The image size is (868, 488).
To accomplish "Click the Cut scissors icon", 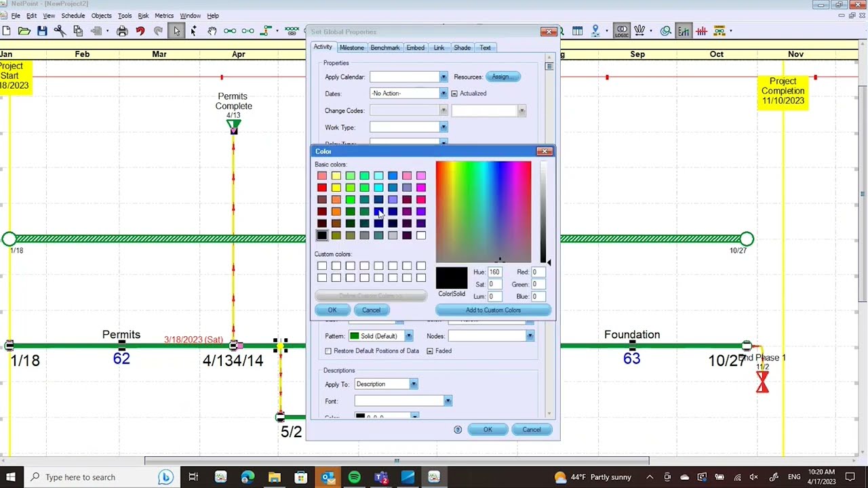I will (x=60, y=30).
